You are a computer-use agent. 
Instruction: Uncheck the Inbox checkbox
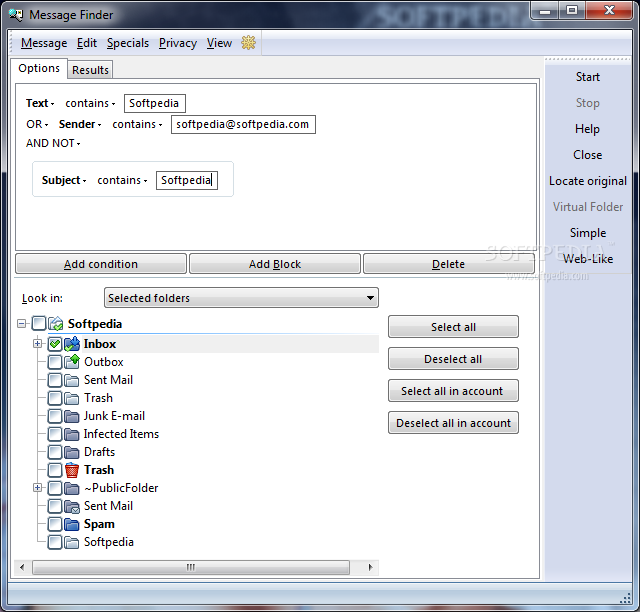pyautogui.click(x=55, y=344)
